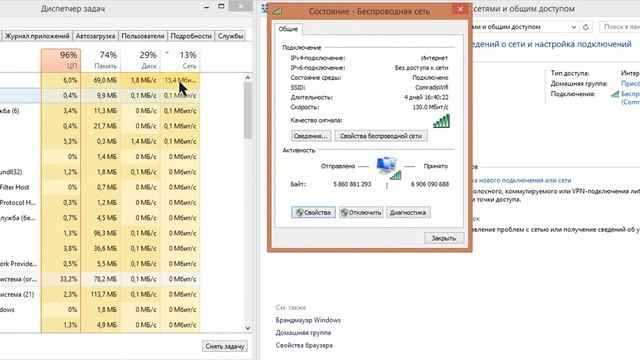
Task: Click the refresh icon next to address bar
Action: (x=586, y=27)
